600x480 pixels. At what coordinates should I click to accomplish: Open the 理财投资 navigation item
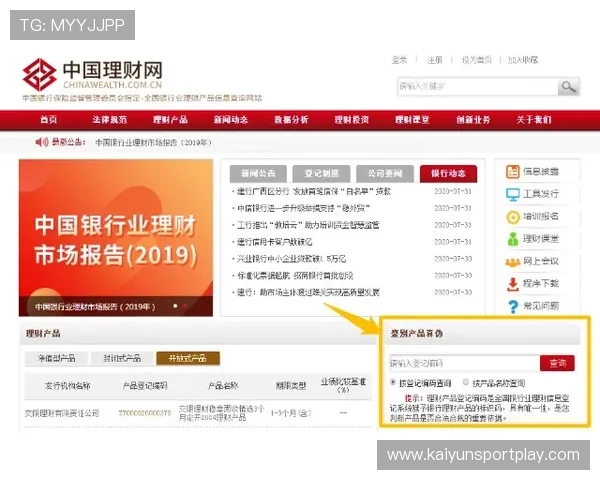tap(352, 120)
